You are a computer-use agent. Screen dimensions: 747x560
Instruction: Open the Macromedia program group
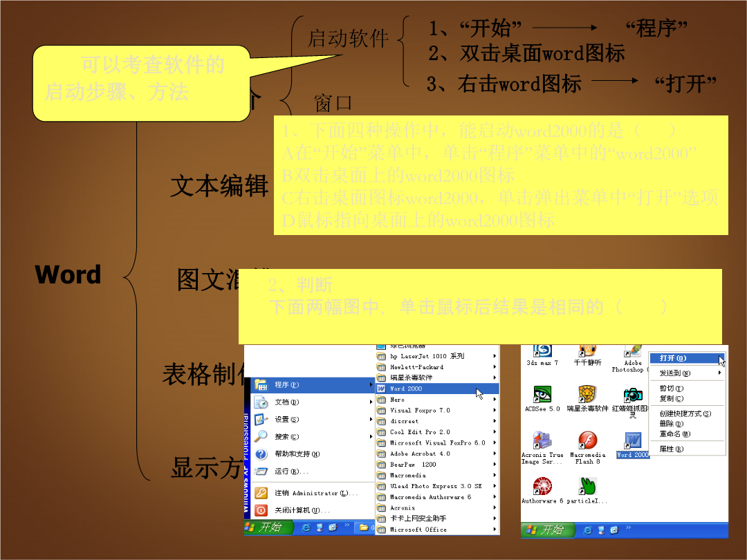click(437, 475)
